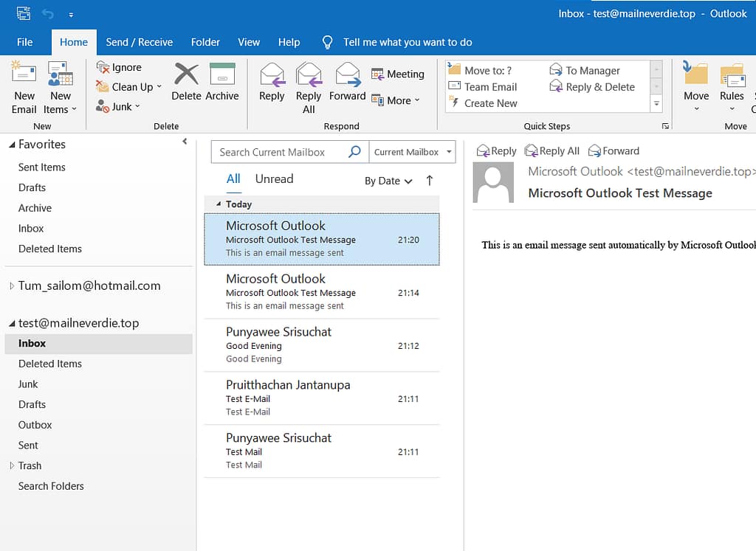Click the Forward icon in the ribbon
Viewport: 756px width, 551px height.
pos(347,83)
